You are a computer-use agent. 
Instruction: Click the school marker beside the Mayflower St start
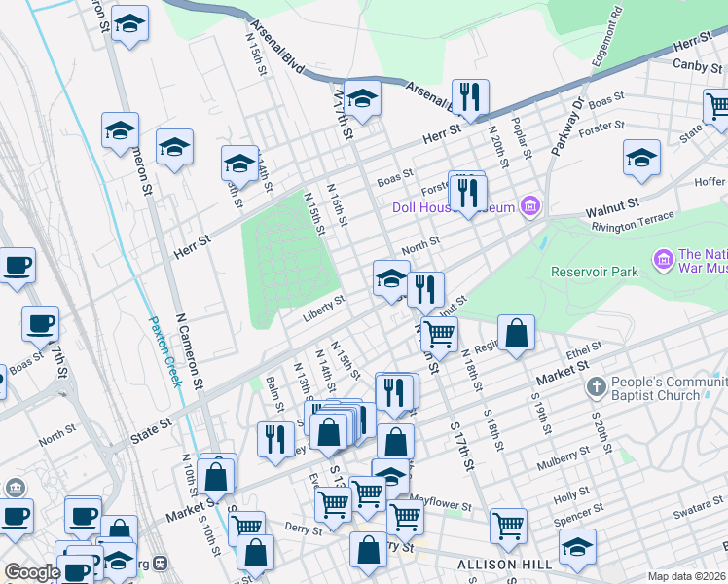pos(391,476)
